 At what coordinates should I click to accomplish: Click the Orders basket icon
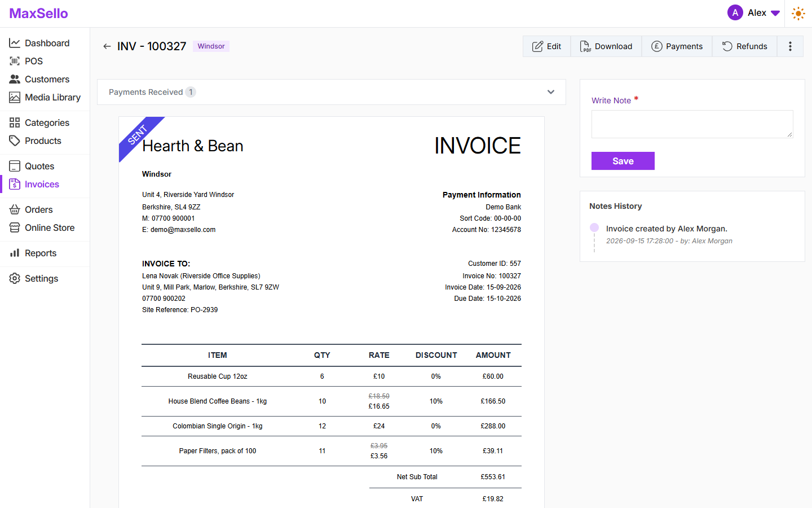point(15,209)
